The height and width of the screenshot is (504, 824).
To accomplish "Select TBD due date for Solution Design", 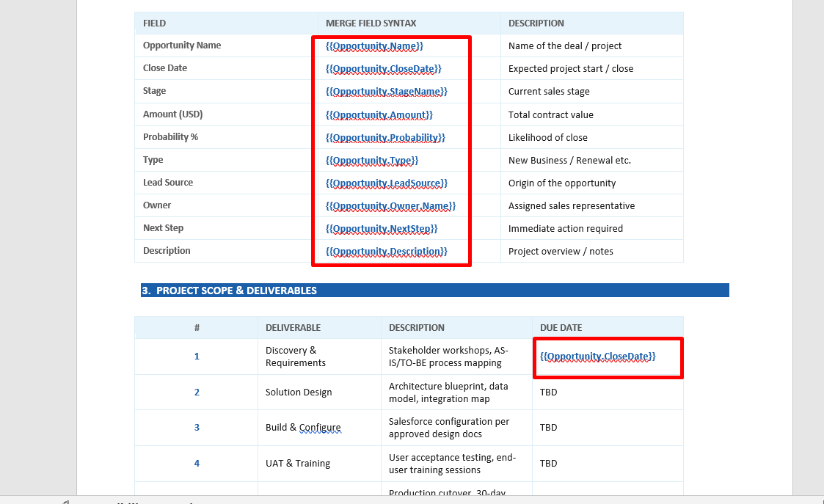I will click(x=548, y=392).
